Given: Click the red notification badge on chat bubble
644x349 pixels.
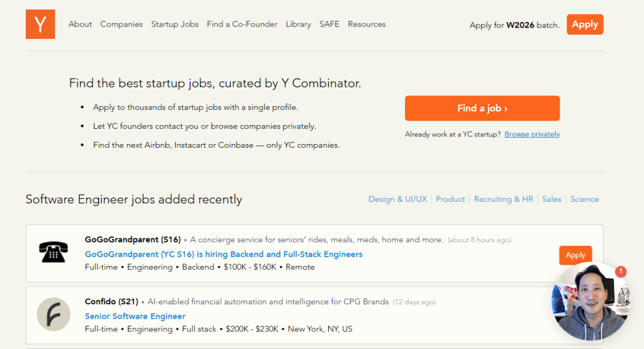Looking at the screenshot, I should click(x=621, y=272).
